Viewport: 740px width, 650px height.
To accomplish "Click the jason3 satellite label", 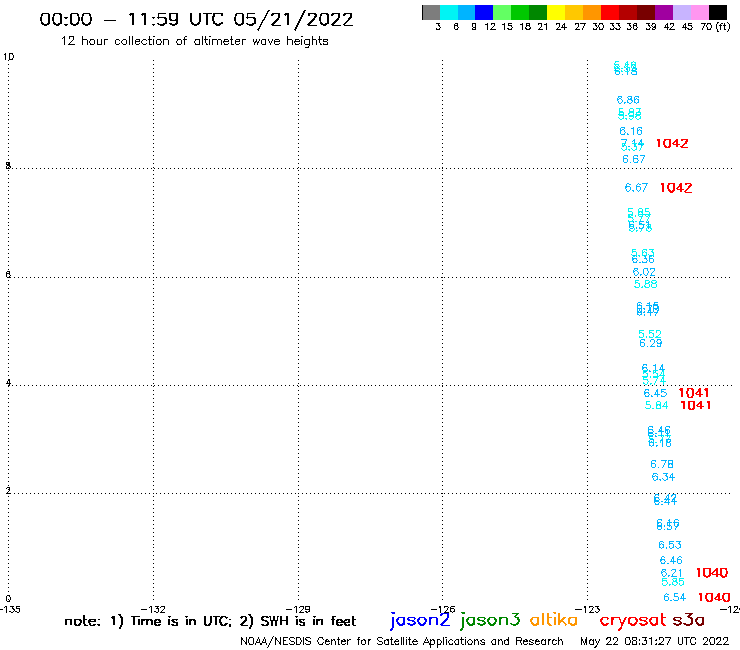I will pyautogui.click(x=490, y=620).
